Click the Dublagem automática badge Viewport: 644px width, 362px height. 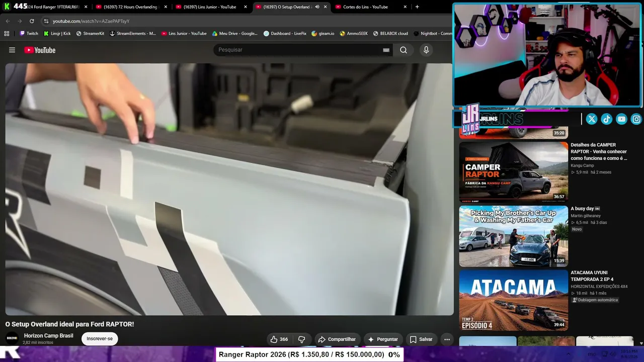pos(596,300)
